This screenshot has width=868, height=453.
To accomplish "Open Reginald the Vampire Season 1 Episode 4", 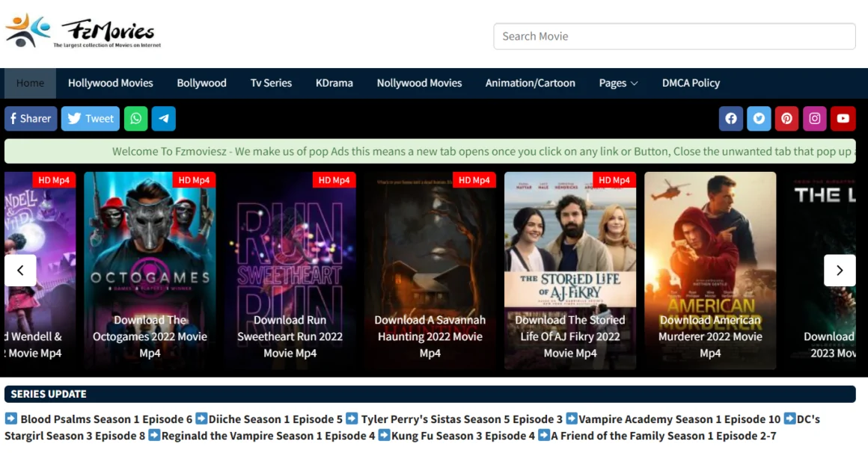I will (268, 436).
